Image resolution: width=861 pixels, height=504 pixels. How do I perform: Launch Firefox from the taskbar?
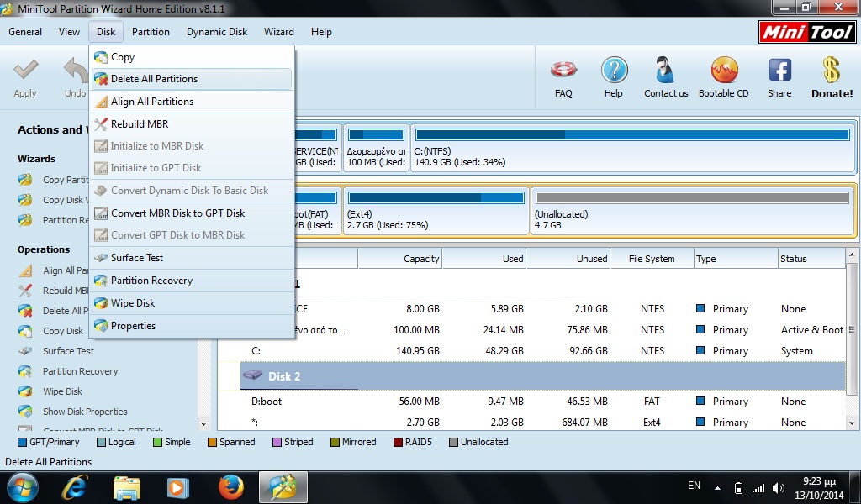230,487
